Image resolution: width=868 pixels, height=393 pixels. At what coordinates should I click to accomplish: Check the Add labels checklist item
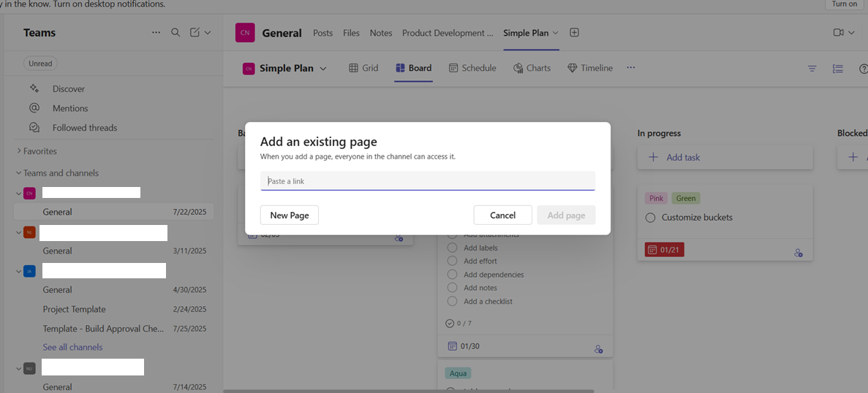click(x=452, y=248)
